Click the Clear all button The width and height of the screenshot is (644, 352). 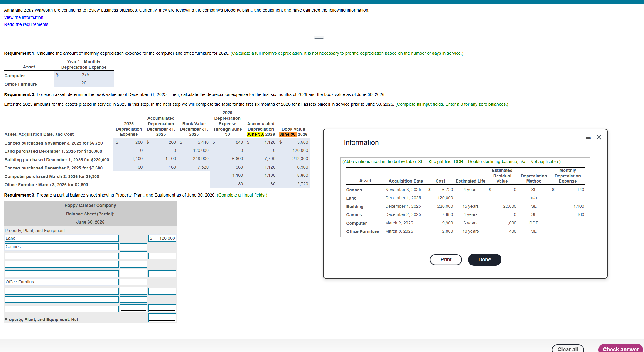(x=568, y=349)
